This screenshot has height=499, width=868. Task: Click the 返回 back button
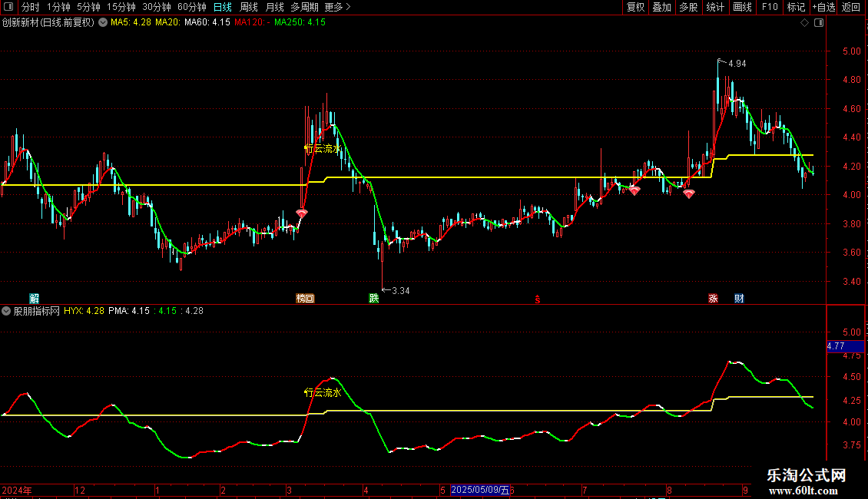[x=851, y=7]
